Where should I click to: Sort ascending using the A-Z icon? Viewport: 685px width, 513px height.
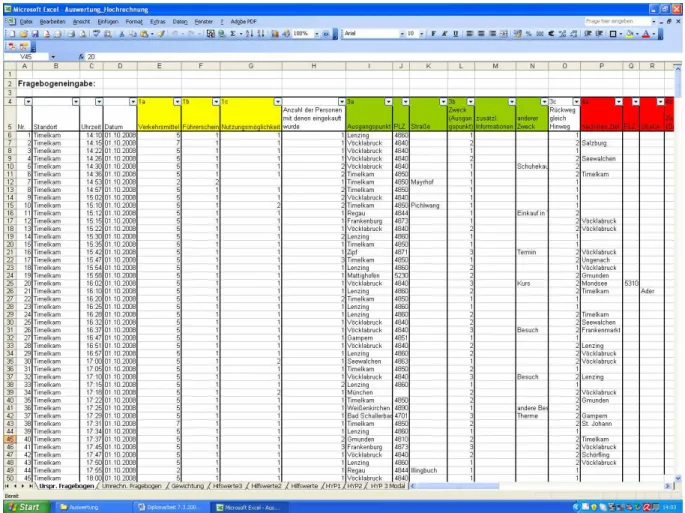(249, 34)
